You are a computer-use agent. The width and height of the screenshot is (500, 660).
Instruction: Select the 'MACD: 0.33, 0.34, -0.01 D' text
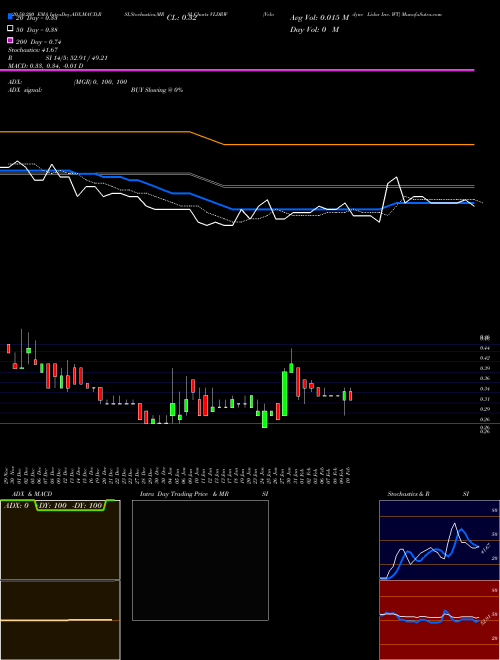coord(45,66)
